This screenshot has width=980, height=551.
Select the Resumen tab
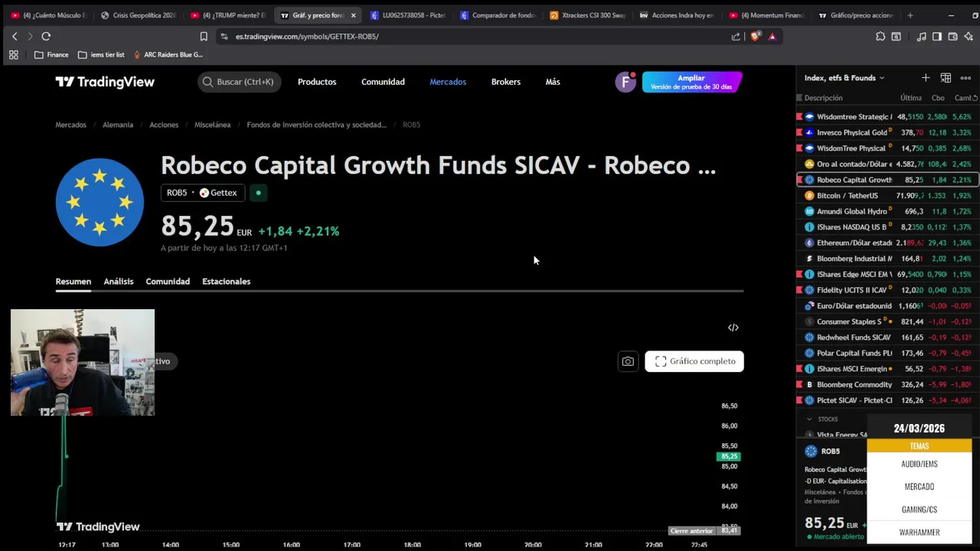(73, 282)
